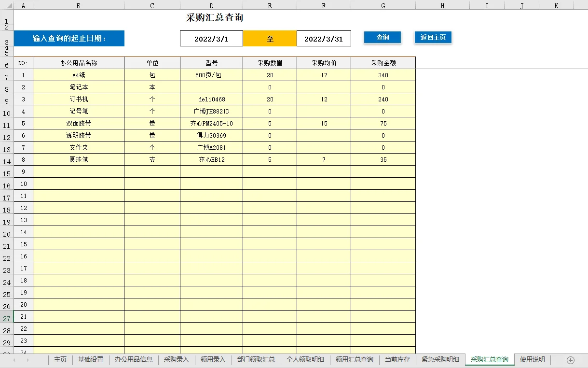Click the cell containing A4纸

point(78,75)
